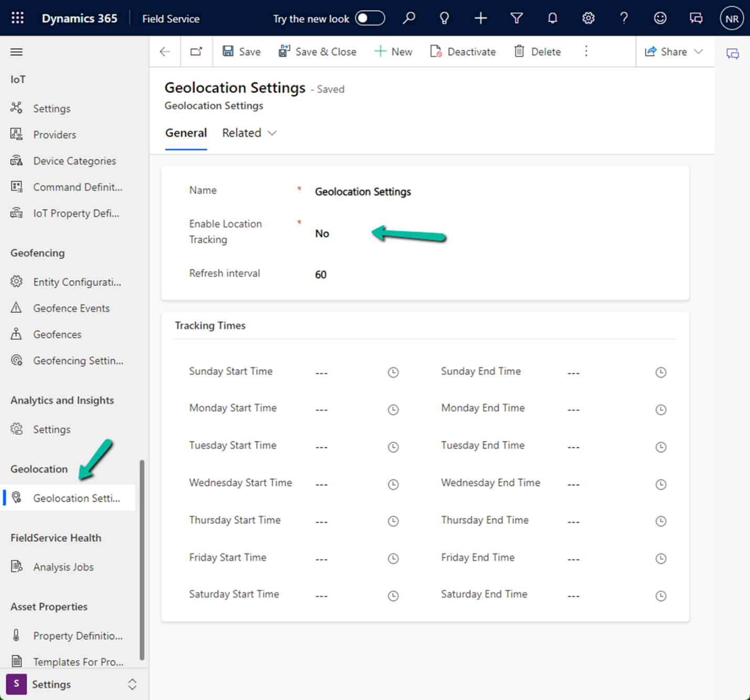Select the General tab

(186, 133)
